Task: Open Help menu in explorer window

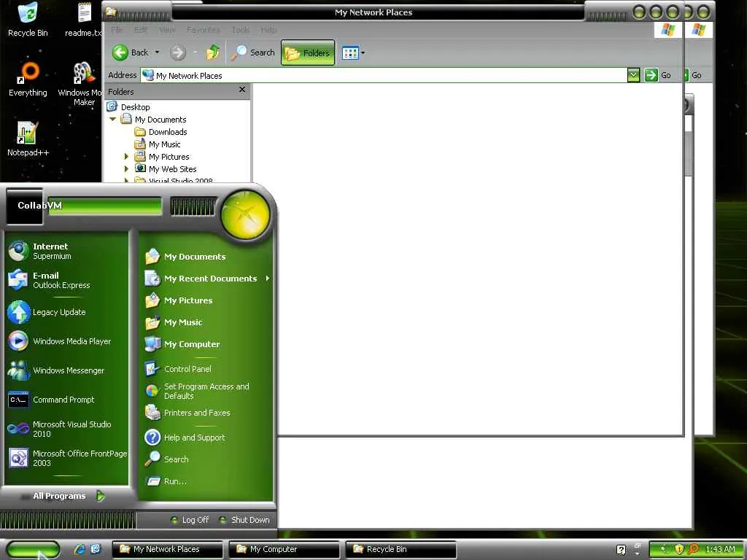Action: point(268,29)
